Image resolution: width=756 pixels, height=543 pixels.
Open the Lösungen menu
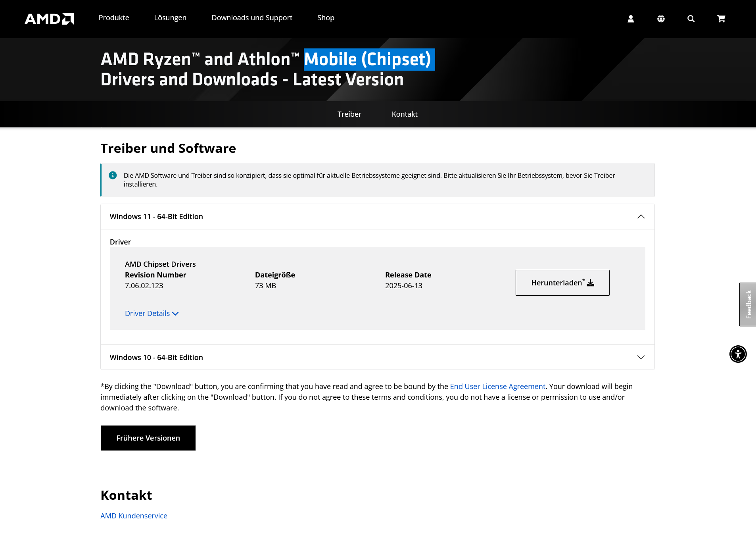point(170,18)
